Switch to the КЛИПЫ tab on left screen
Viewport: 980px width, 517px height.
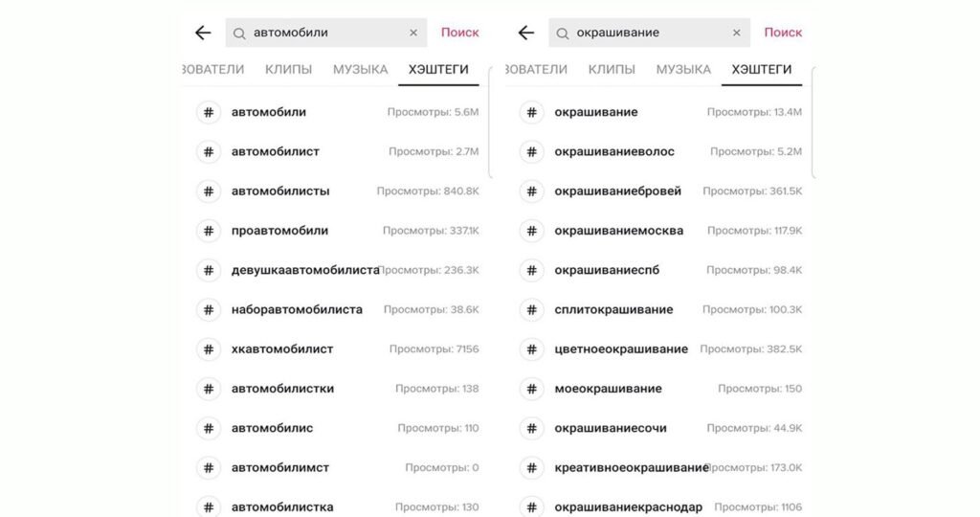pyautogui.click(x=288, y=69)
